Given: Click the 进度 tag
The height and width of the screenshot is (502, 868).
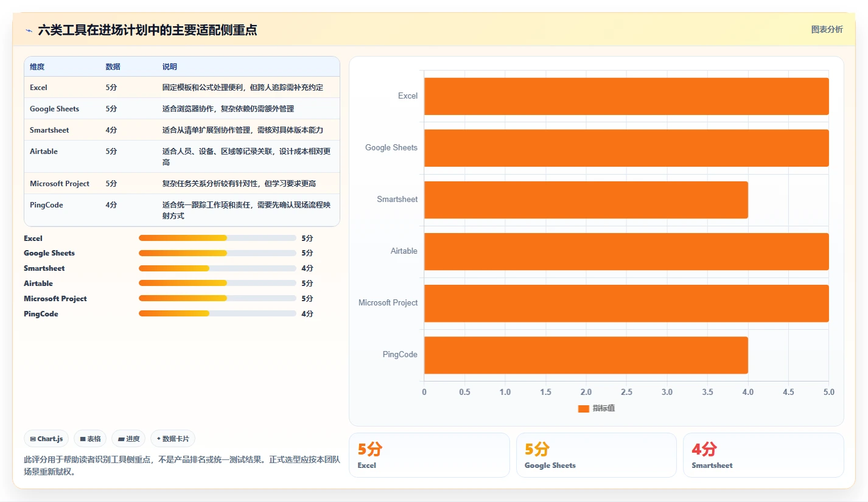Looking at the screenshot, I should coord(128,439).
